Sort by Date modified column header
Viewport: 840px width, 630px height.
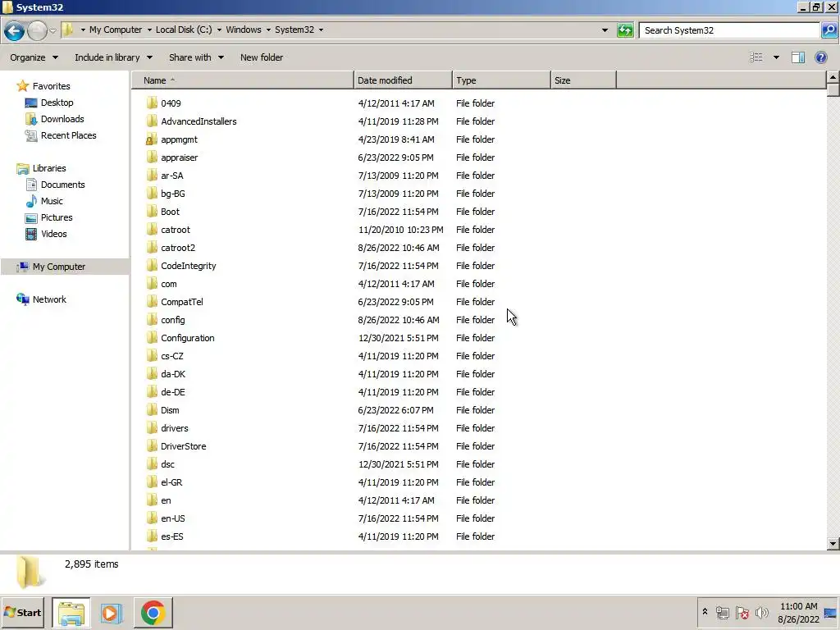pyautogui.click(x=403, y=80)
